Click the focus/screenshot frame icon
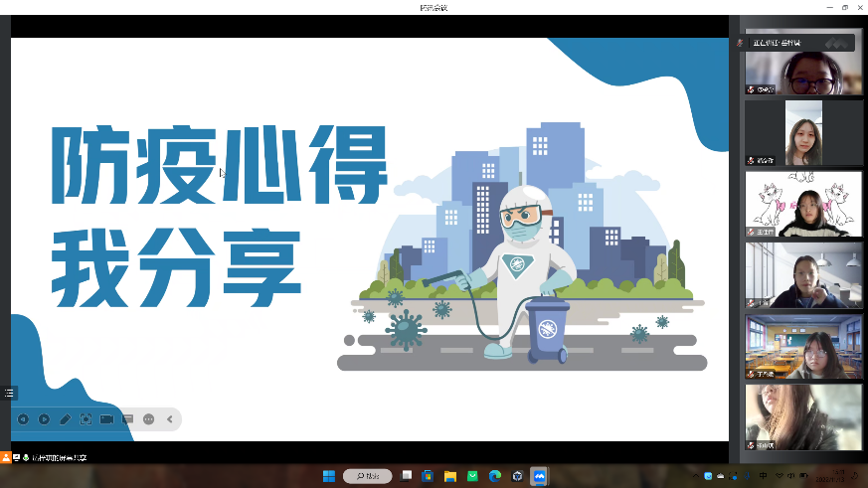868x488 pixels. (86, 419)
